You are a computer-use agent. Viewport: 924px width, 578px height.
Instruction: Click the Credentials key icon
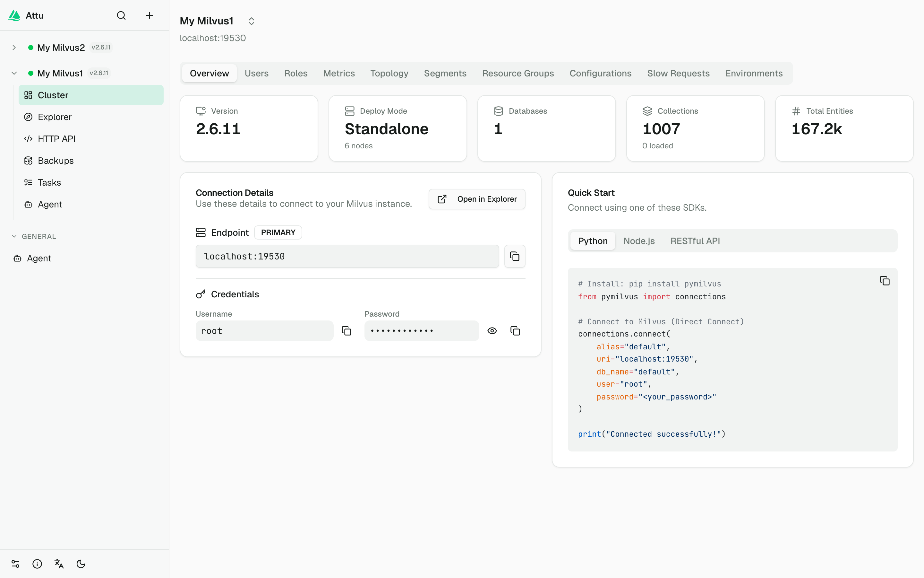pos(201,294)
